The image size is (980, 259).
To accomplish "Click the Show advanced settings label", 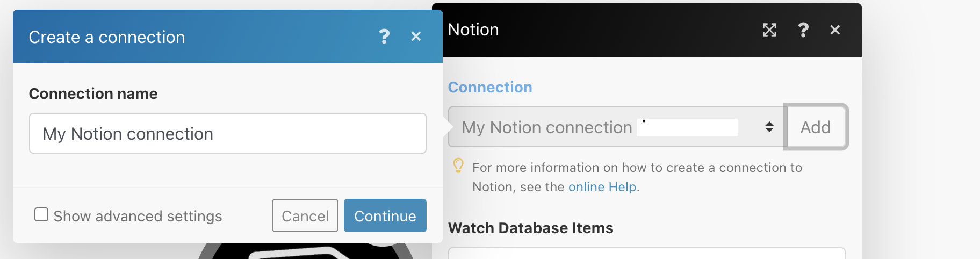I will click(x=138, y=216).
